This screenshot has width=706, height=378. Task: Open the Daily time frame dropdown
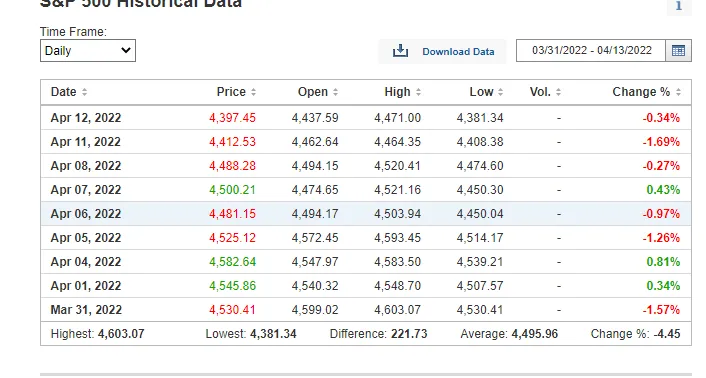click(x=88, y=51)
